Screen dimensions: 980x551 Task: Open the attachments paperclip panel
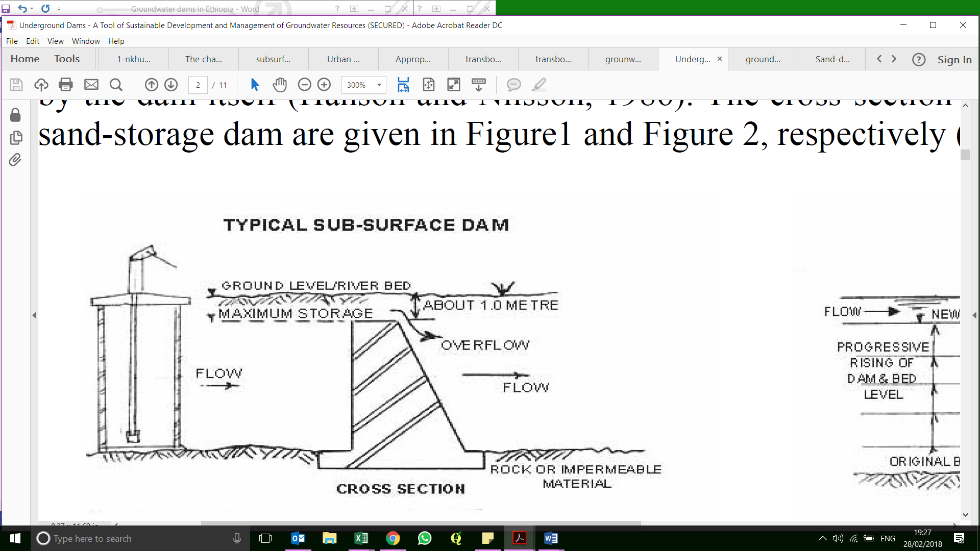15,160
